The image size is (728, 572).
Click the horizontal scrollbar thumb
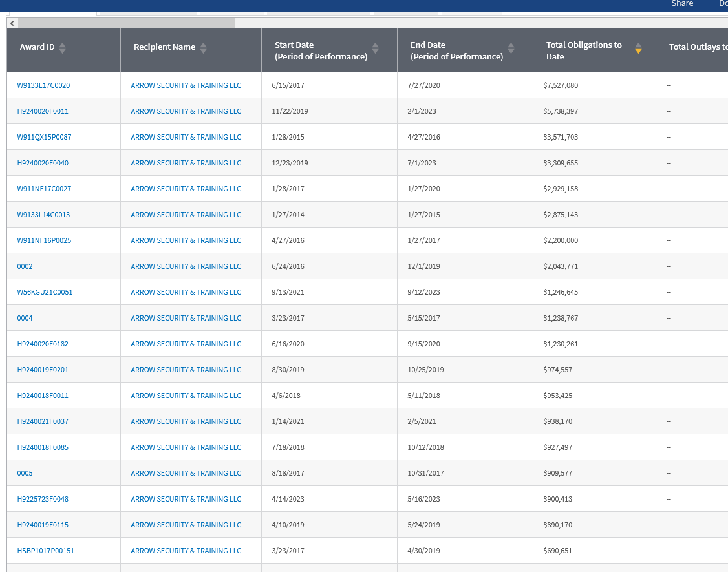coord(126,23)
